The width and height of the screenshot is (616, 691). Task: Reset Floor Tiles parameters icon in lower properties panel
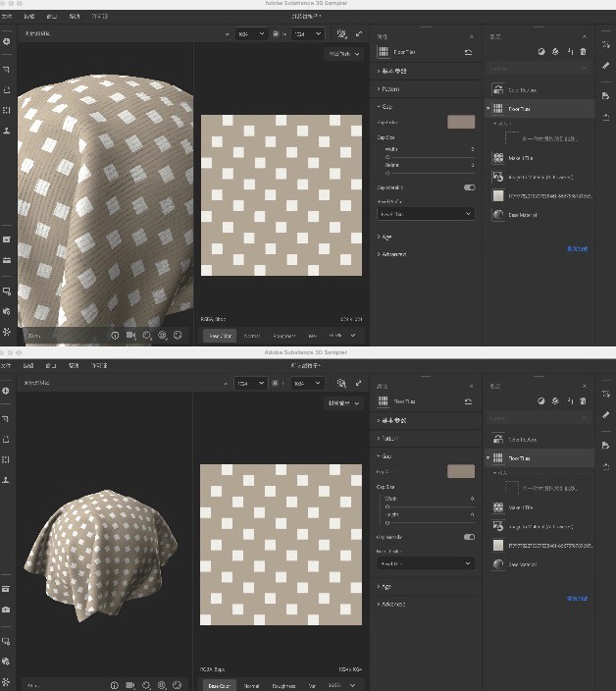coord(468,401)
